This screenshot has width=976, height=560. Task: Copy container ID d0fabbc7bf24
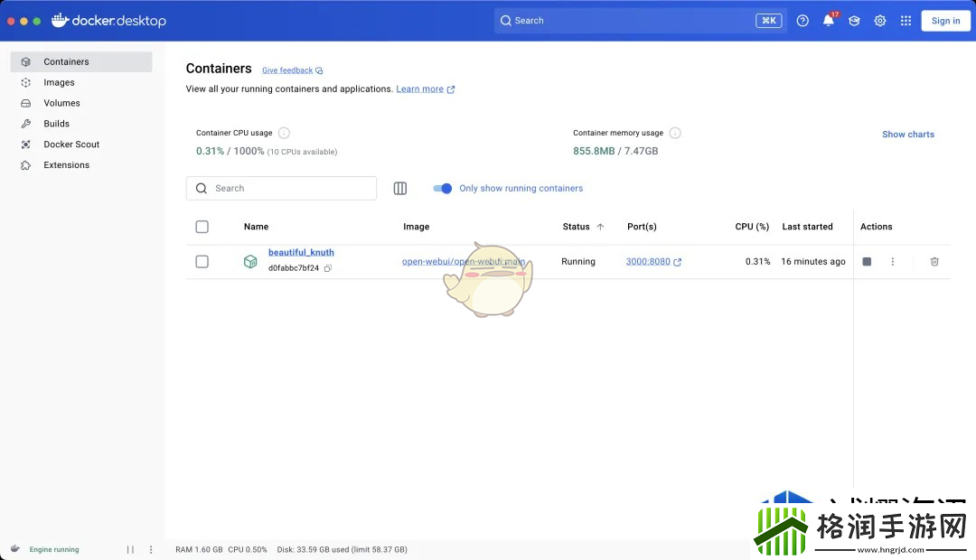tap(328, 268)
